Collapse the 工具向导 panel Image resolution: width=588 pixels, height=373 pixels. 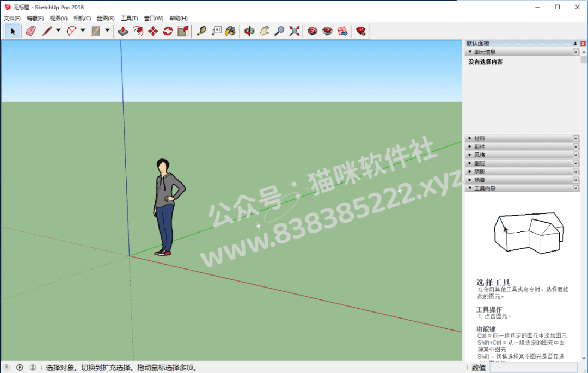click(470, 188)
